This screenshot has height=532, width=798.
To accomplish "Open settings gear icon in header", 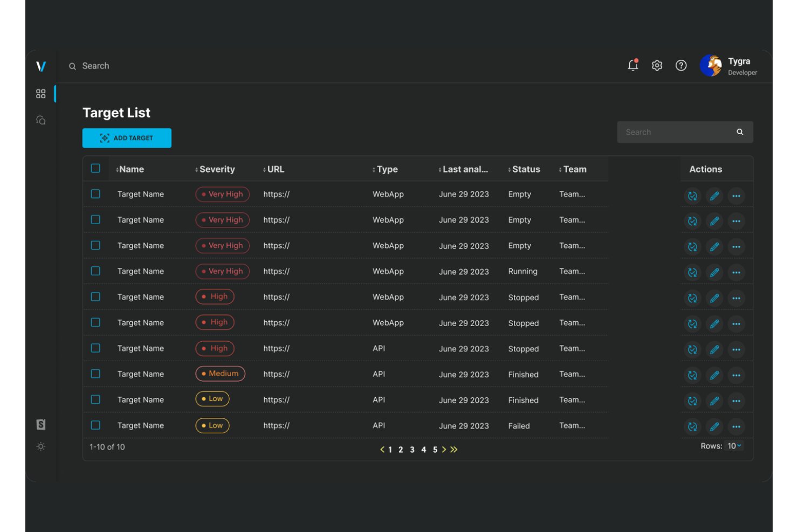I will point(657,65).
